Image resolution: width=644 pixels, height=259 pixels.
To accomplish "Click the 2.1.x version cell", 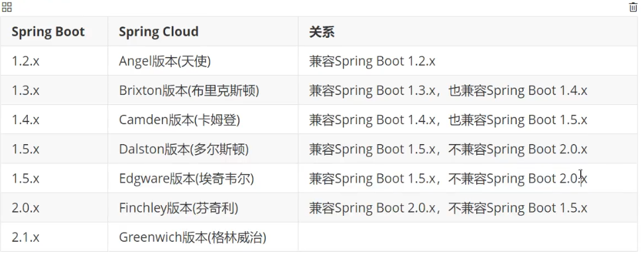I will pyautogui.click(x=54, y=237).
